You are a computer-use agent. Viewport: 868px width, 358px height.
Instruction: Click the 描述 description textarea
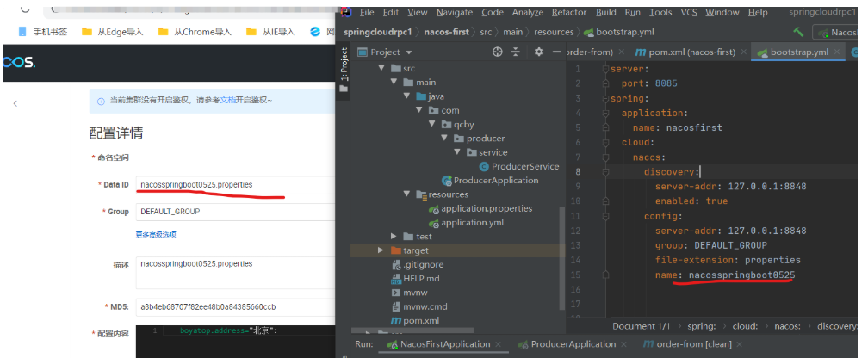point(235,272)
